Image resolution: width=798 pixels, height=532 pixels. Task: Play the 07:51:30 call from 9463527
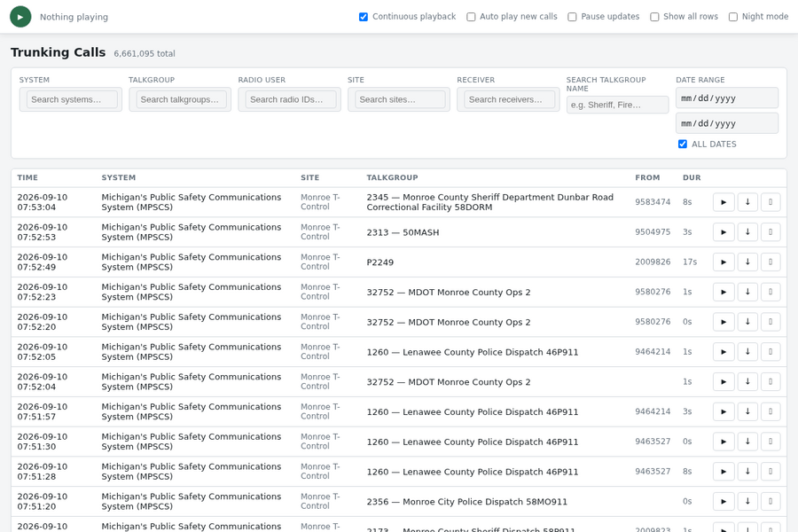point(724,442)
